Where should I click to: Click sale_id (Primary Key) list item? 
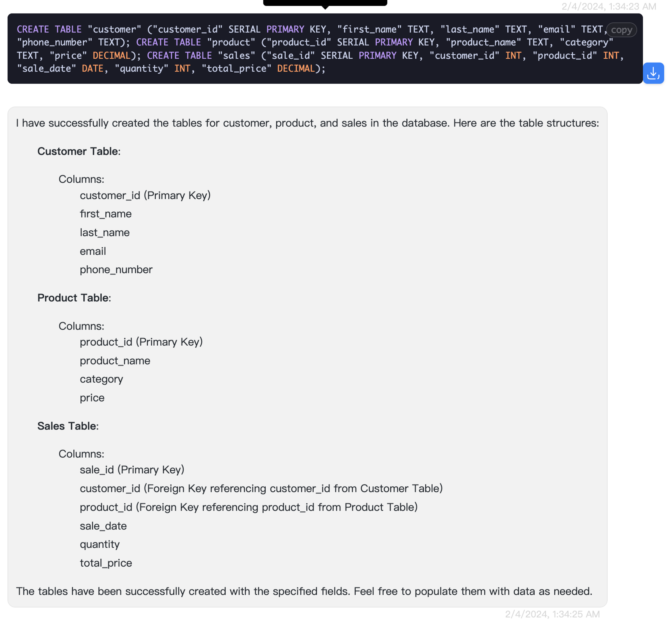pos(132,470)
